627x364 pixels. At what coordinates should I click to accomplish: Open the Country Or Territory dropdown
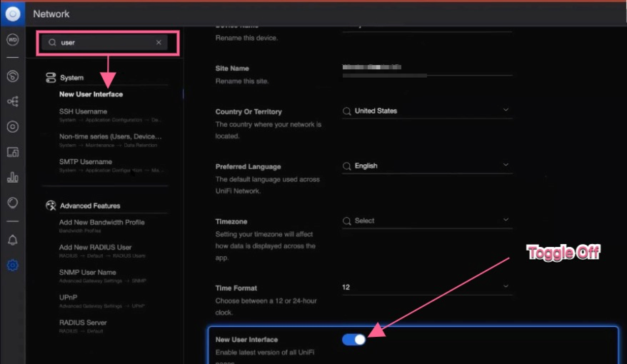click(x=427, y=111)
